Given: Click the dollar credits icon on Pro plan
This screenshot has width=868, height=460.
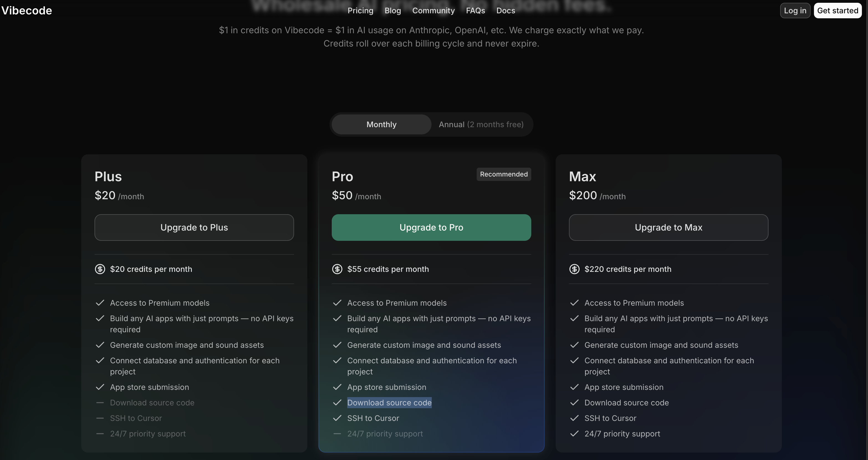Looking at the screenshot, I should [x=337, y=269].
